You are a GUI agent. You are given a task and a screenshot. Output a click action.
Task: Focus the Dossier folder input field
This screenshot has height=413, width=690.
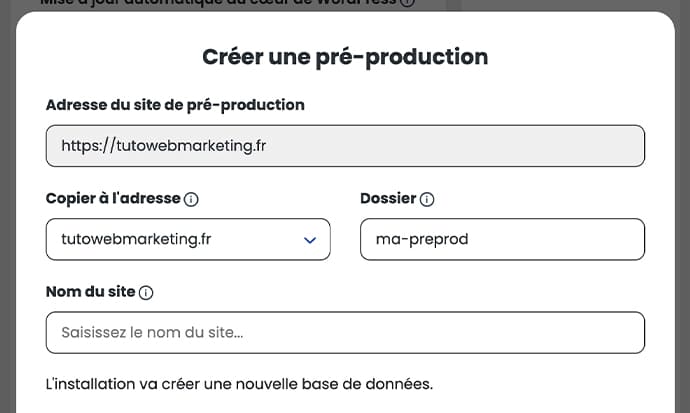tap(502, 240)
